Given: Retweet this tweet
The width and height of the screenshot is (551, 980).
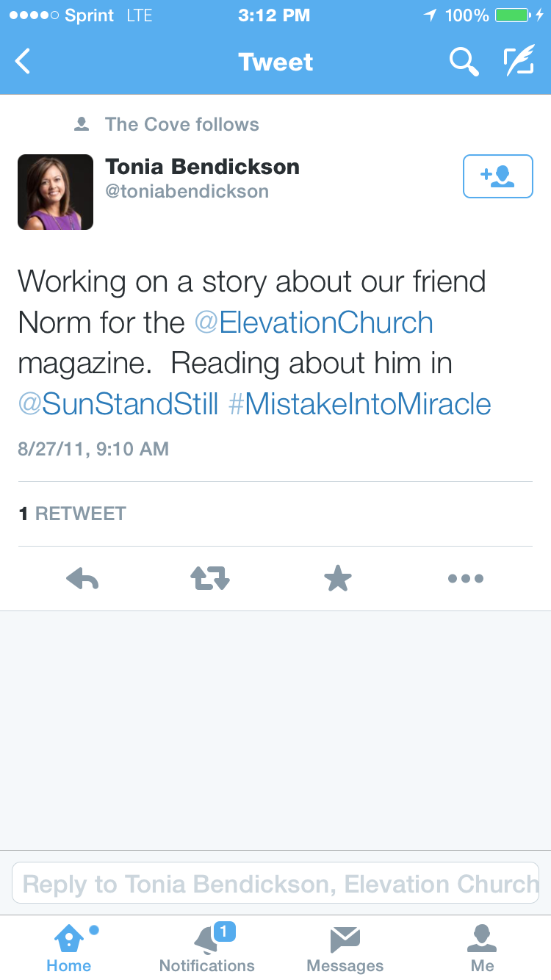Looking at the screenshot, I should (210, 579).
